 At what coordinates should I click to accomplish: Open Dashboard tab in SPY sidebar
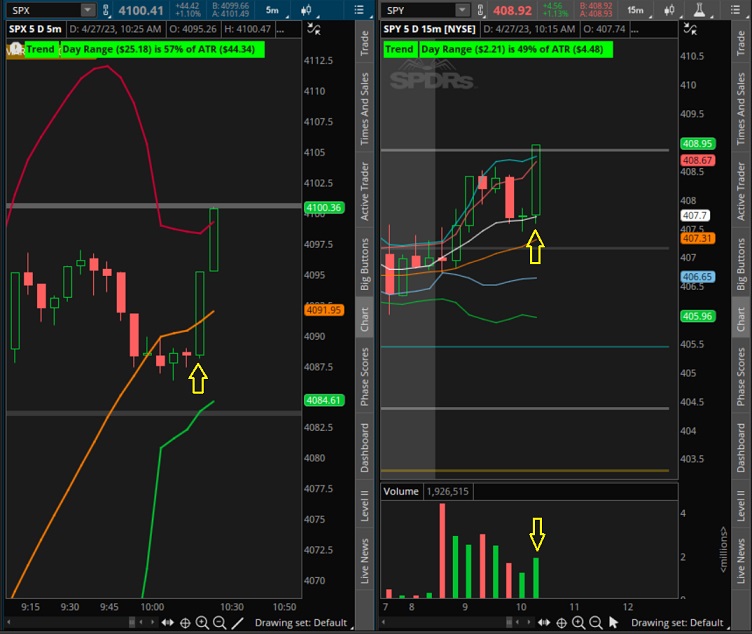[x=741, y=447]
